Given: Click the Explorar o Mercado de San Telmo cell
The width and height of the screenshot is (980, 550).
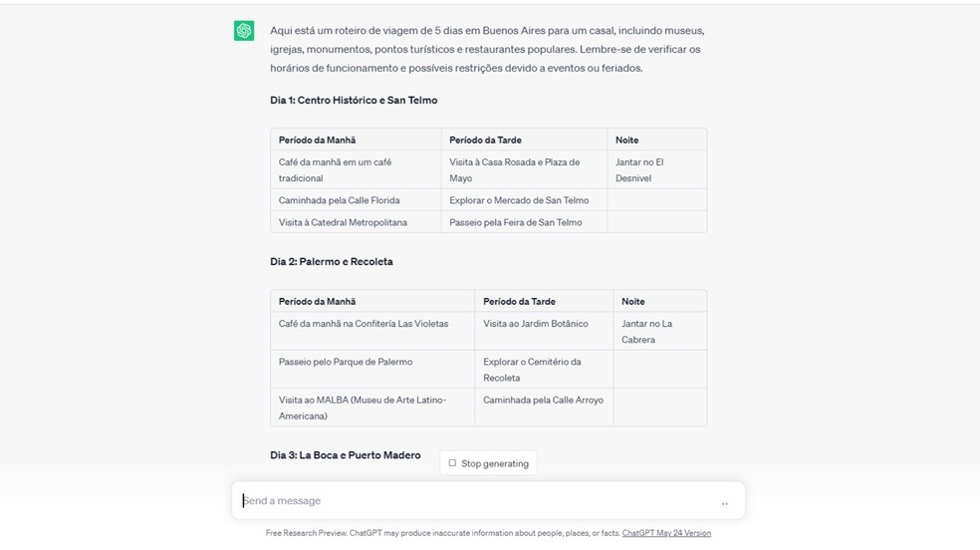Looking at the screenshot, I should click(x=519, y=200).
